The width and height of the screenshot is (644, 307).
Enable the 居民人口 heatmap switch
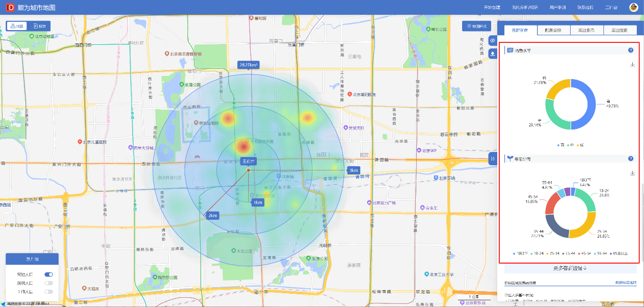tap(49, 283)
